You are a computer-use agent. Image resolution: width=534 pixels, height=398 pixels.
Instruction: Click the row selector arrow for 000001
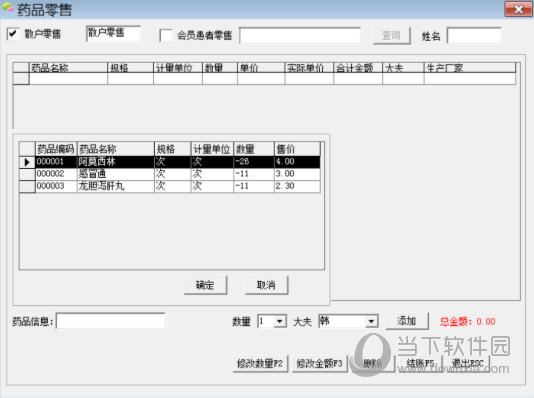27,162
